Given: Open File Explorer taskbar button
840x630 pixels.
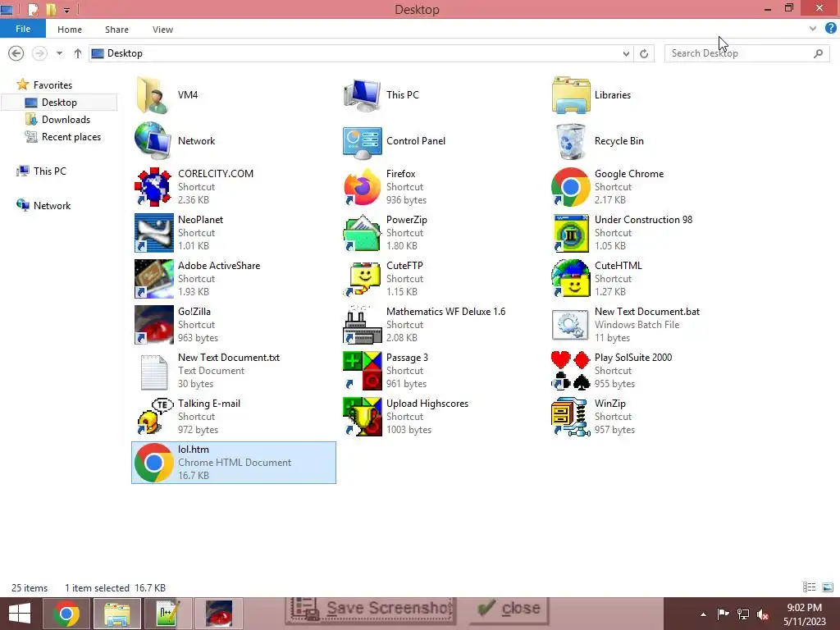Looking at the screenshot, I should (x=116, y=614).
